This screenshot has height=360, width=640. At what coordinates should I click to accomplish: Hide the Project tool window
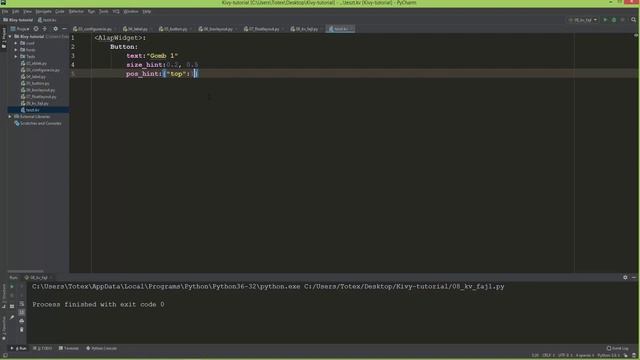coord(64,29)
